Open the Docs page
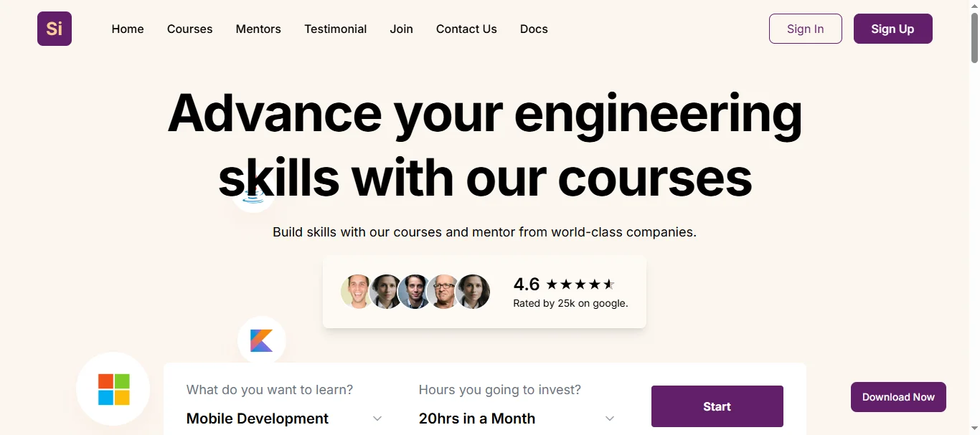Screen dimensions: 980x435 (x=533, y=29)
